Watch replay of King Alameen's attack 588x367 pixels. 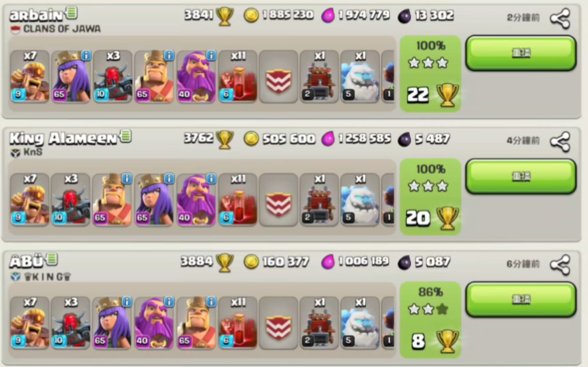tap(521, 176)
